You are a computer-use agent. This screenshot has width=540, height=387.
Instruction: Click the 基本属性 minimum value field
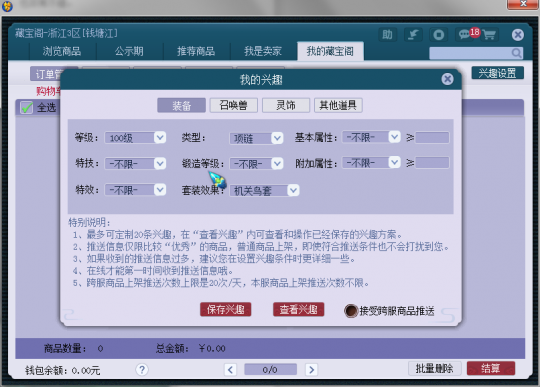coord(432,137)
